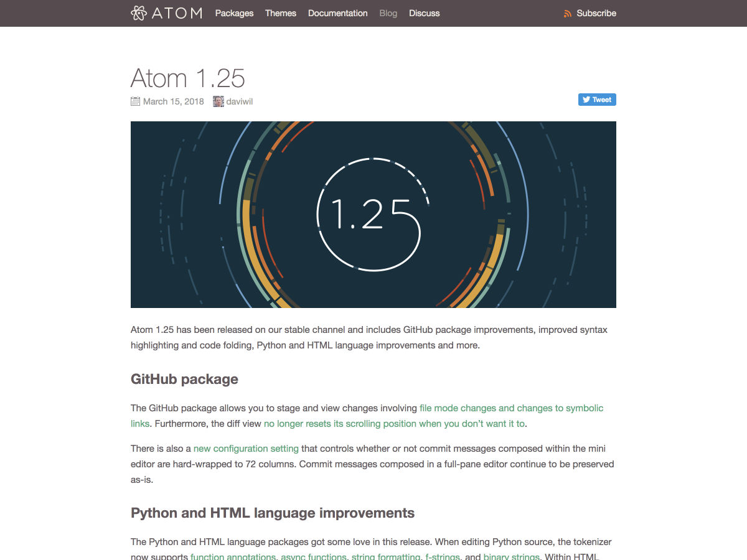
Task: Open the f-strings link
Action: click(443, 557)
